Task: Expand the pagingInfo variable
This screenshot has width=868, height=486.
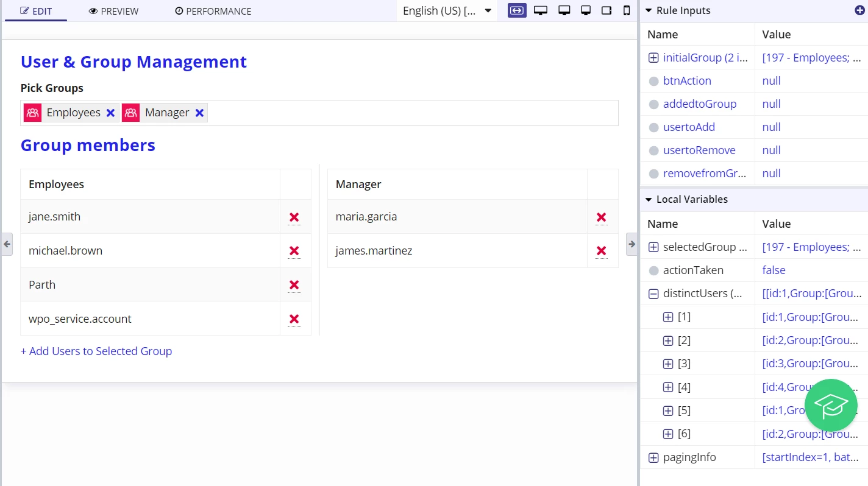Action: pos(653,457)
